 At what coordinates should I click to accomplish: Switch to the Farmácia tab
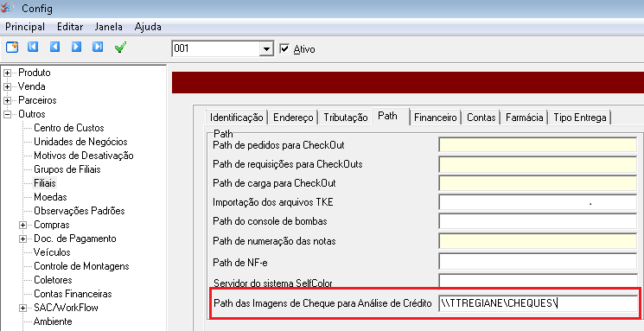coord(525,118)
